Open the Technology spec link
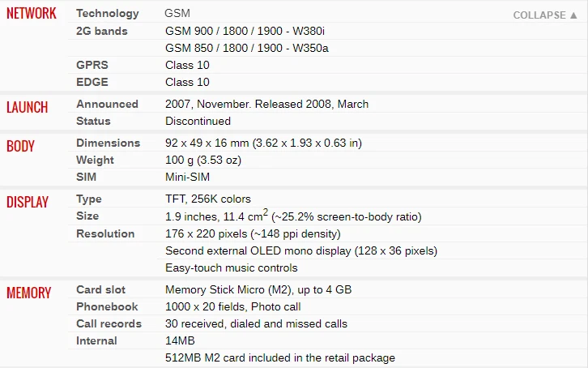The width and height of the screenshot is (588, 368). tap(108, 14)
